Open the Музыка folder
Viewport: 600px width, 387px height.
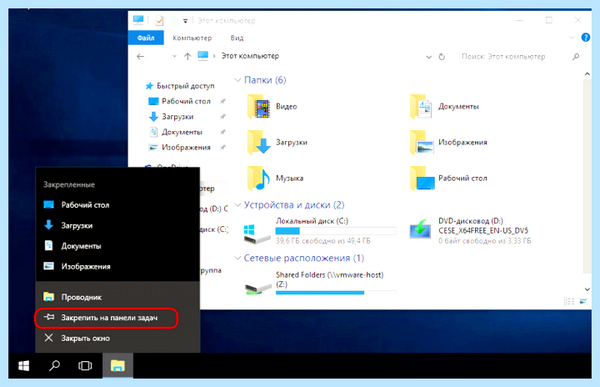(x=276, y=178)
